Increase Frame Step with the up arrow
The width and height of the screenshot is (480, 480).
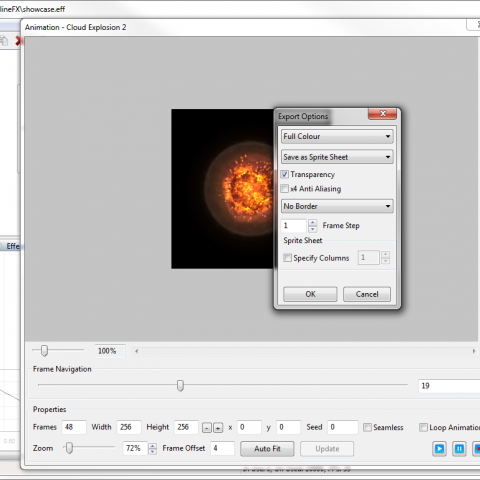click(313, 222)
